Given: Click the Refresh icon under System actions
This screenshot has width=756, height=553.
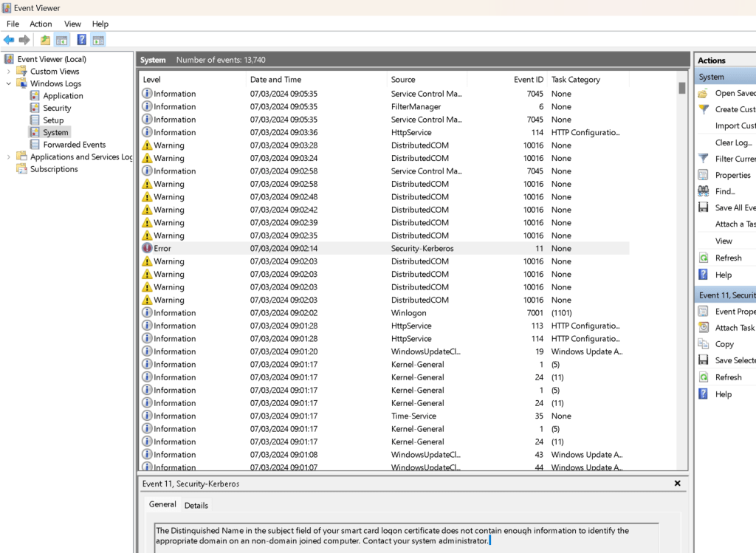Looking at the screenshot, I should (x=704, y=258).
